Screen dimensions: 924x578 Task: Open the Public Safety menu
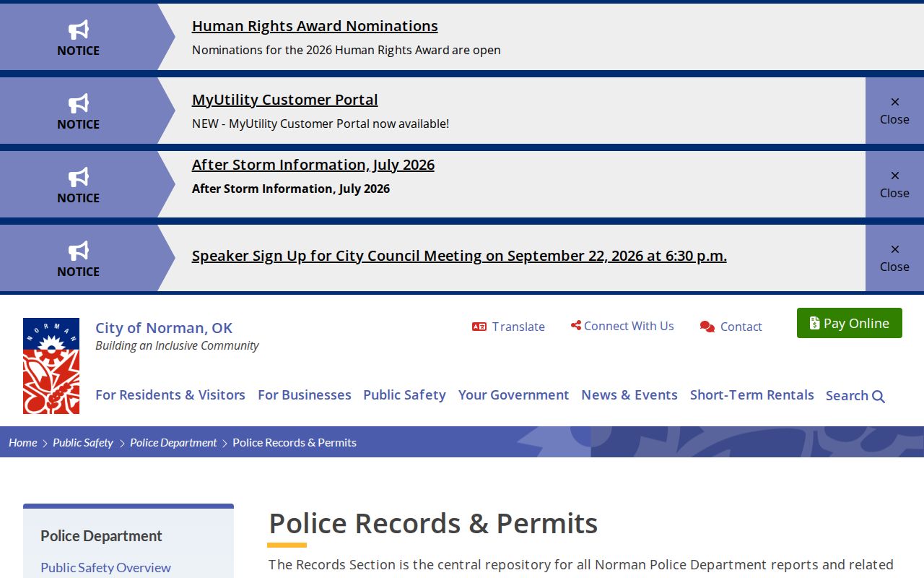(x=404, y=395)
